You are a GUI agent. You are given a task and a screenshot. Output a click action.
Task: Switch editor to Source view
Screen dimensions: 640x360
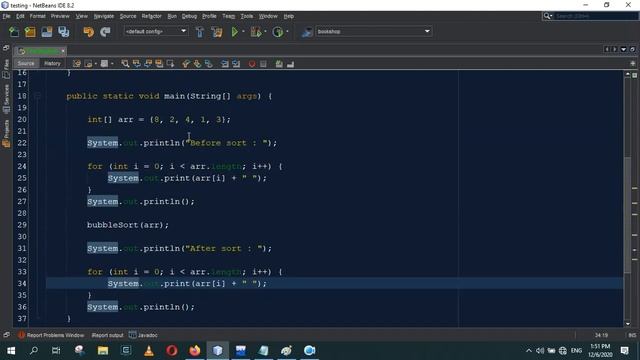pos(26,63)
